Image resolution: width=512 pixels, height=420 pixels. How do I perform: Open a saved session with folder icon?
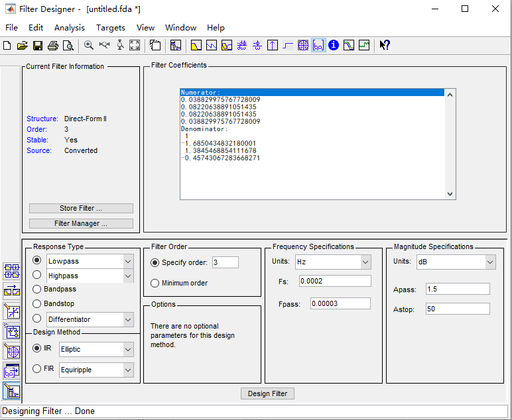tap(22, 45)
